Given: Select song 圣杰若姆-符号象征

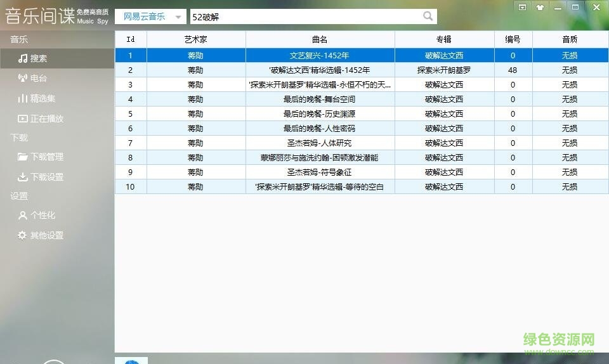Looking at the screenshot, I should 319,172.
